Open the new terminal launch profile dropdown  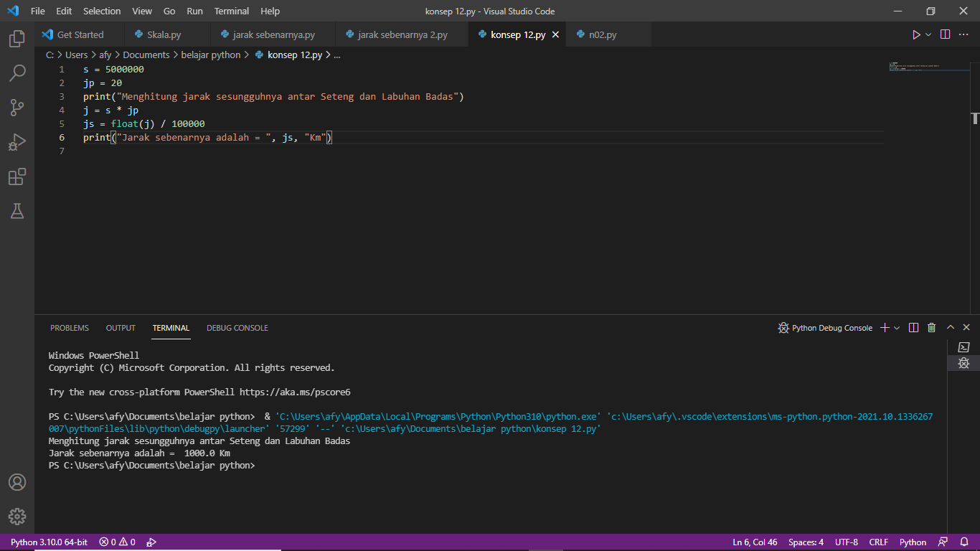(x=897, y=328)
